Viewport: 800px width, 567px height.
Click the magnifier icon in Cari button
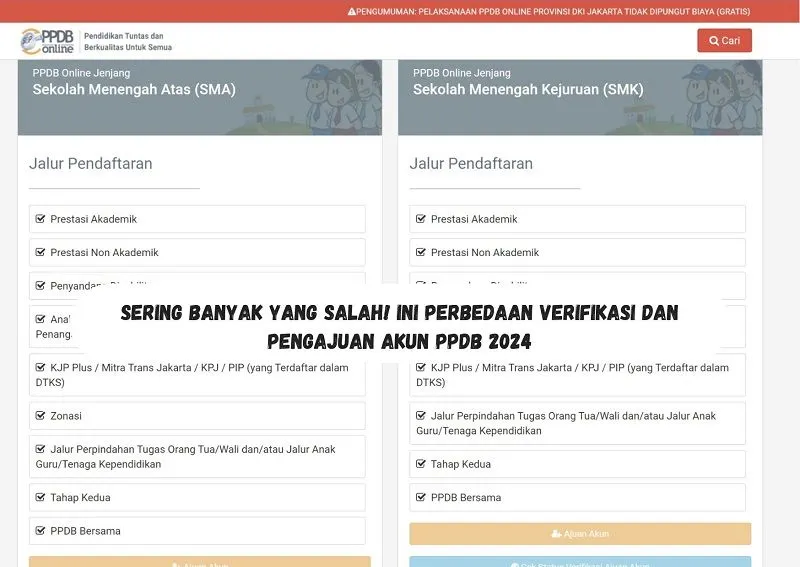[714, 41]
